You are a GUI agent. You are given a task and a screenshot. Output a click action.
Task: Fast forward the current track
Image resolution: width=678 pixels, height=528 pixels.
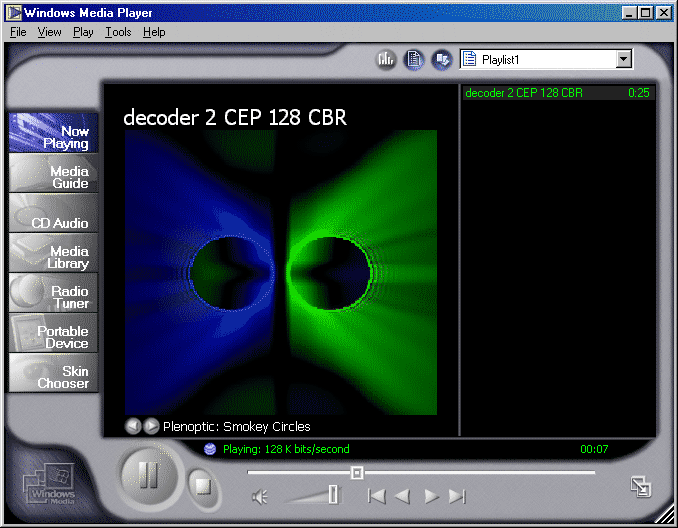pyautogui.click(x=431, y=496)
